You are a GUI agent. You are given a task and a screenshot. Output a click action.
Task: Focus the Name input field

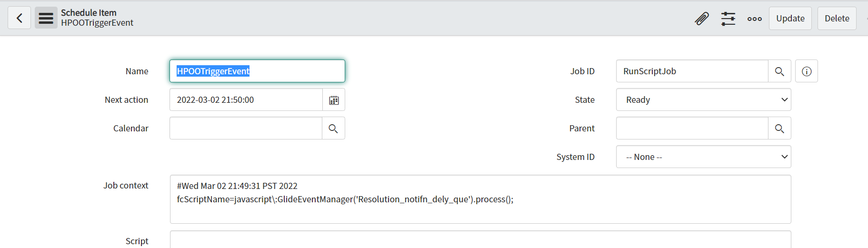click(257, 71)
